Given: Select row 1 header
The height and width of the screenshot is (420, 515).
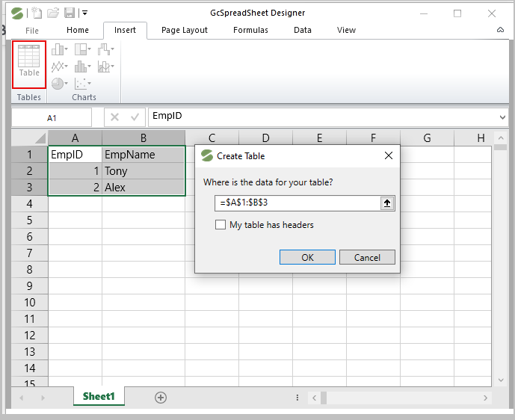Looking at the screenshot, I should [30, 155].
